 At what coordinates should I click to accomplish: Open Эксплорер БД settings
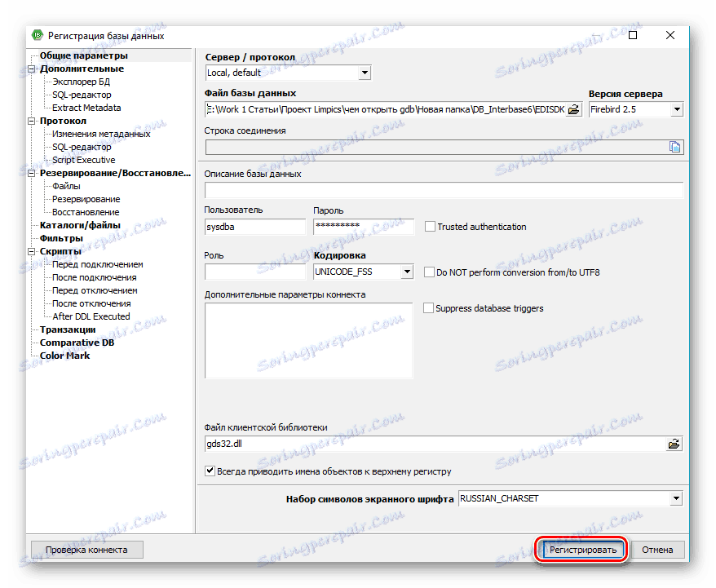(x=81, y=82)
